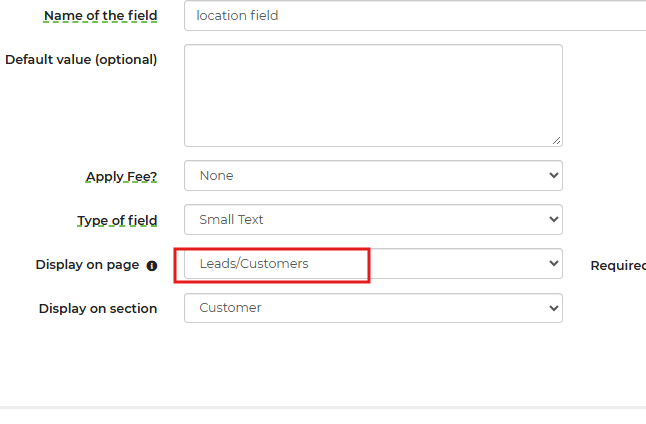Click the Name of the field label
The image size is (646, 424).
pos(101,16)
